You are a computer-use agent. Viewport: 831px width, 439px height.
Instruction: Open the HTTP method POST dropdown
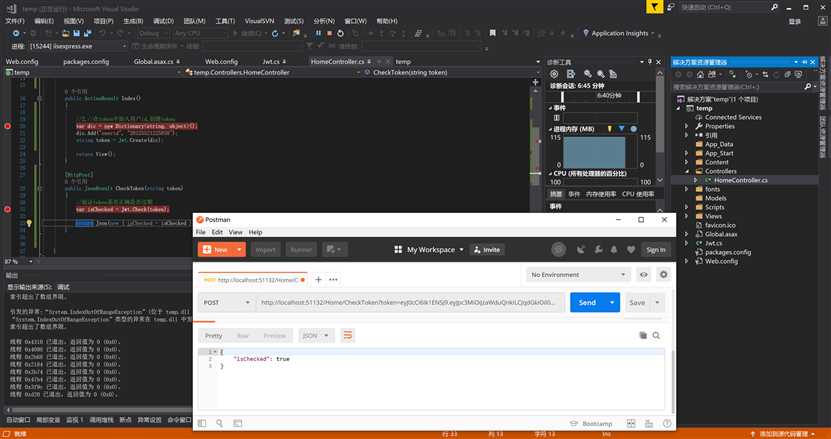coord(226,302)
